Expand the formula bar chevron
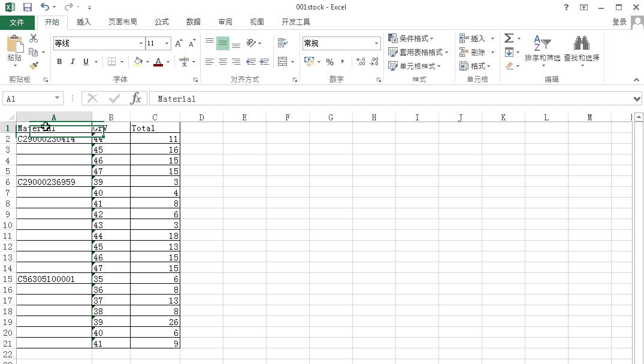This screenshot has width=644, height=364. [x=637, y=99]
